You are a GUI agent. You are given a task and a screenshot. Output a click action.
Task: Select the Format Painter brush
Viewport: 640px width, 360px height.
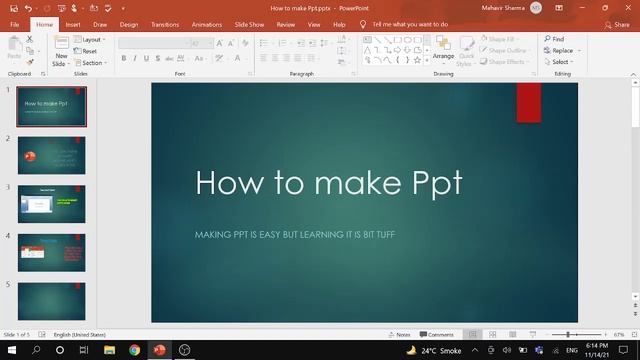point(29,62)
